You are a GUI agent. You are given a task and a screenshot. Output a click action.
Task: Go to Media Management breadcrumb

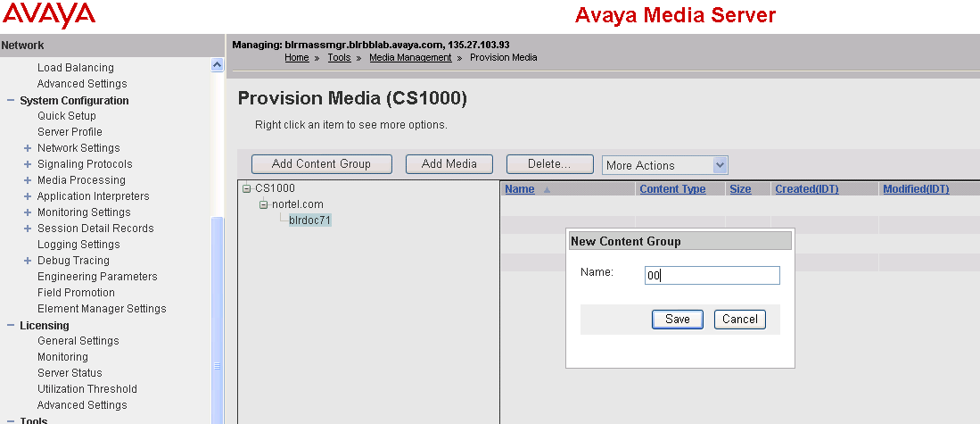point(410,57)
